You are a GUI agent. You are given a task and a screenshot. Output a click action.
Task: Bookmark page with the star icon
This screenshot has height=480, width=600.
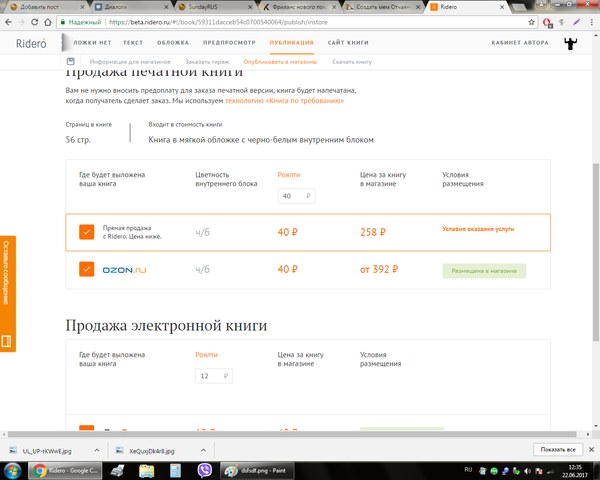[x=531, y=22]
